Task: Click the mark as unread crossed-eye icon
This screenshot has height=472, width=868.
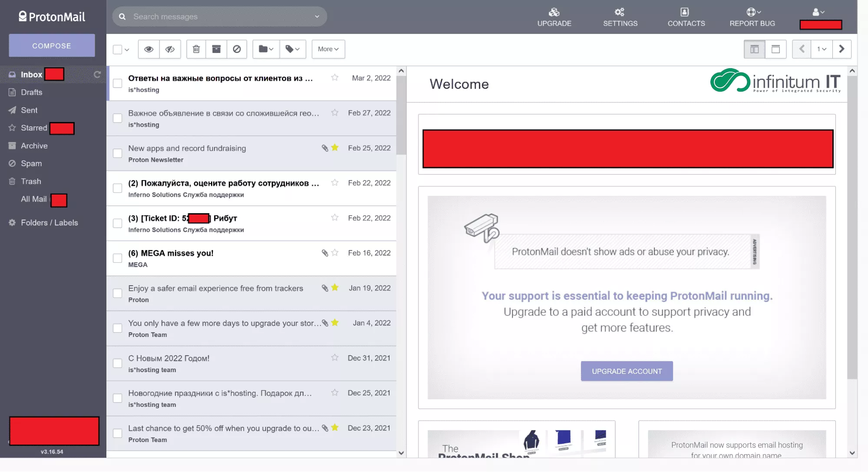Action: point(170,49)
